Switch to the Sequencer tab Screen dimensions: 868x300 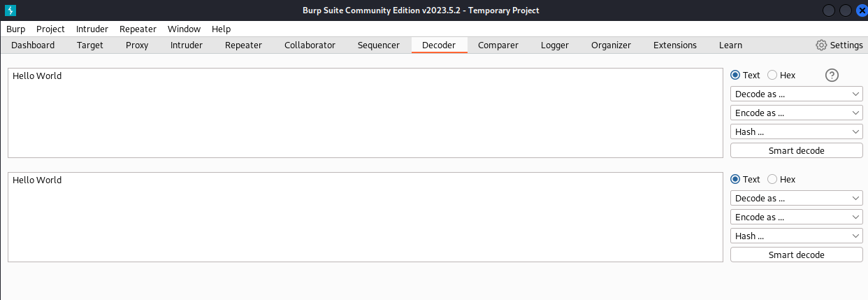379,45
